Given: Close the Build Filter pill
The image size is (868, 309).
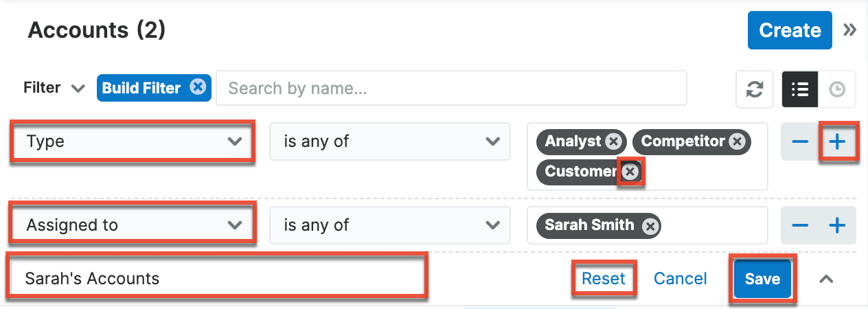Looking at the screenshot, I should click(x=198, y=87).
